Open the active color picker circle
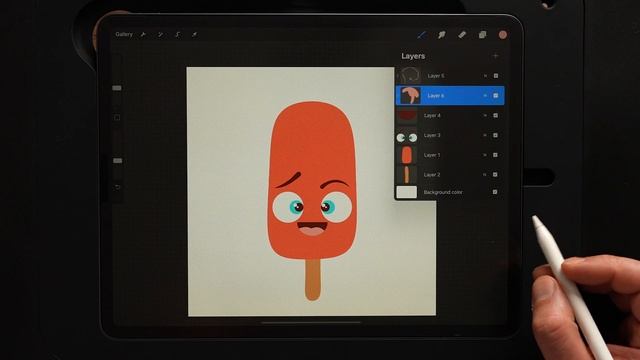Image resolution: width=640 pixels, height=360 pixels. pyautogui.click(x=503, y=35)
